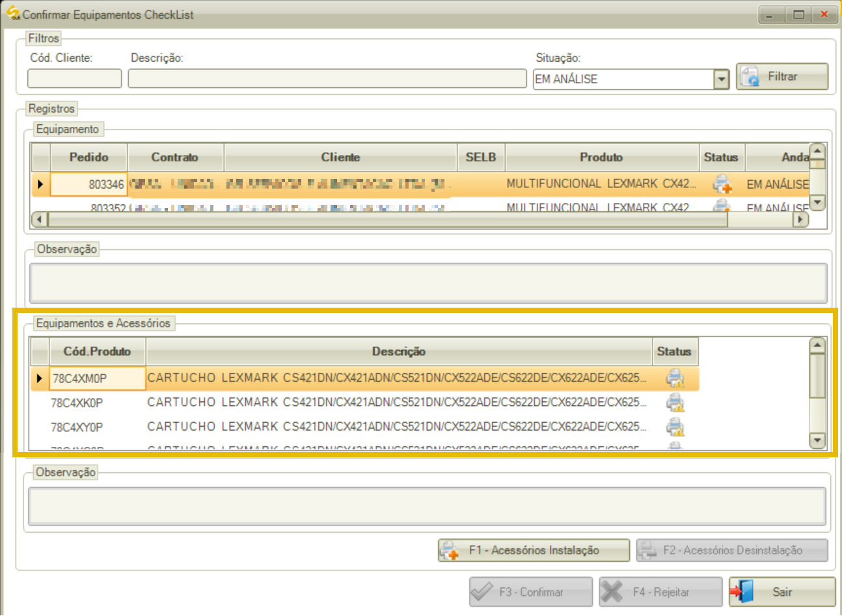
Task: Click the Produto column header in Equipamento grid
Action: click(x=601, y=157)
